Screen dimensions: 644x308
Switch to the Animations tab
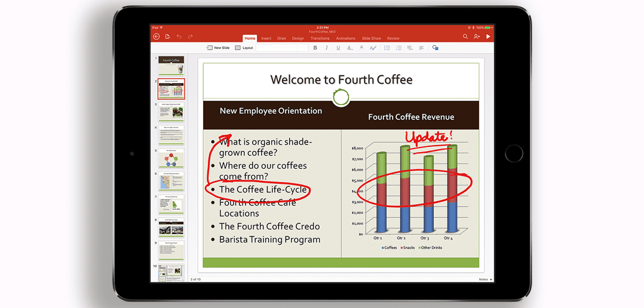(x=345, y=38)
